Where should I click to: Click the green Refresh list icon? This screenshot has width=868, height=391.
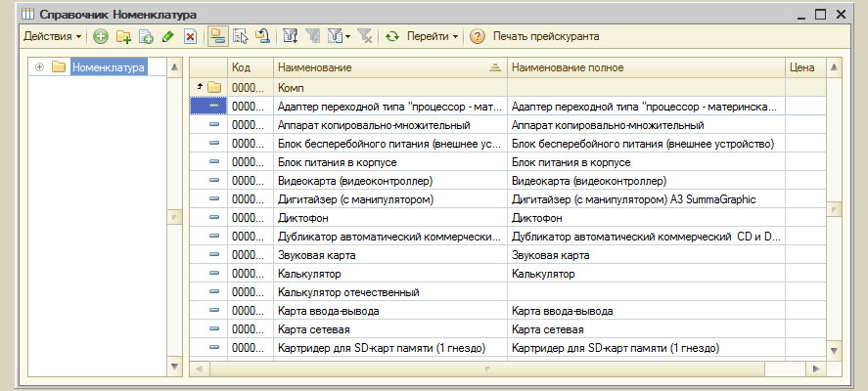[x=391, y=36]
